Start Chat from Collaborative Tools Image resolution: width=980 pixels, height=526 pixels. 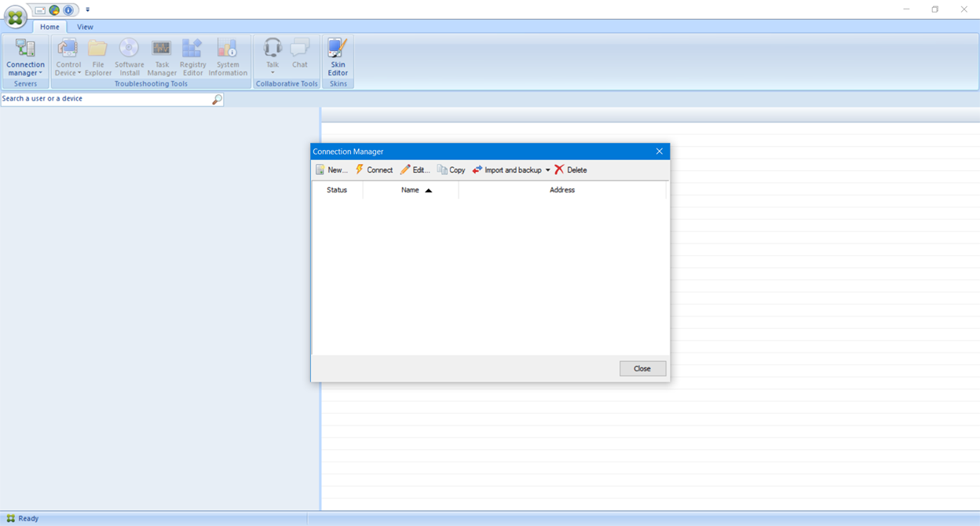tap(300, 57)
